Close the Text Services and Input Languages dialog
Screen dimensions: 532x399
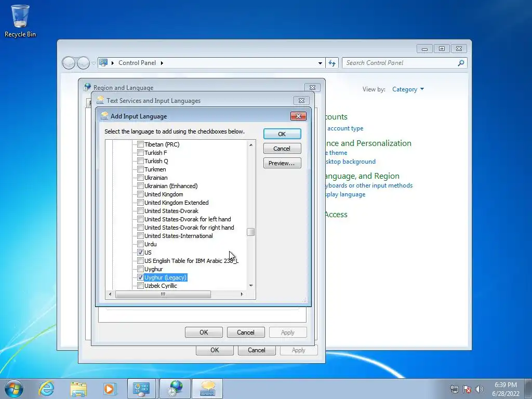point(301,100)
